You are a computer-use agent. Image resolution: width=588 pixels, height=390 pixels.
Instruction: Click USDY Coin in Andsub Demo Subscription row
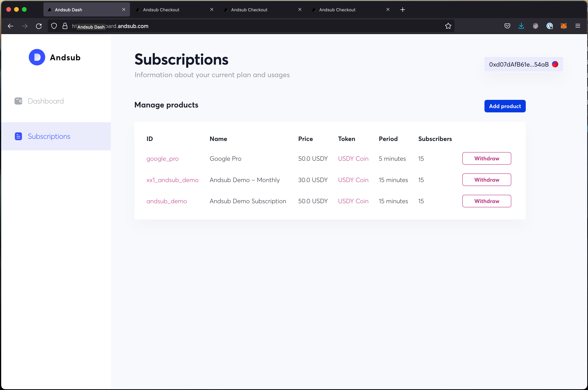click(x=353, y=201)
